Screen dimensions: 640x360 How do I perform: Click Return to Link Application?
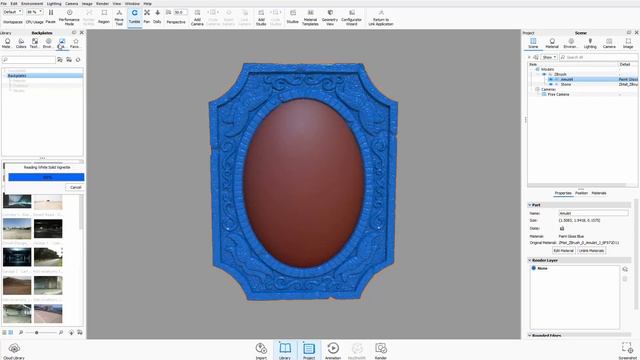381,17
